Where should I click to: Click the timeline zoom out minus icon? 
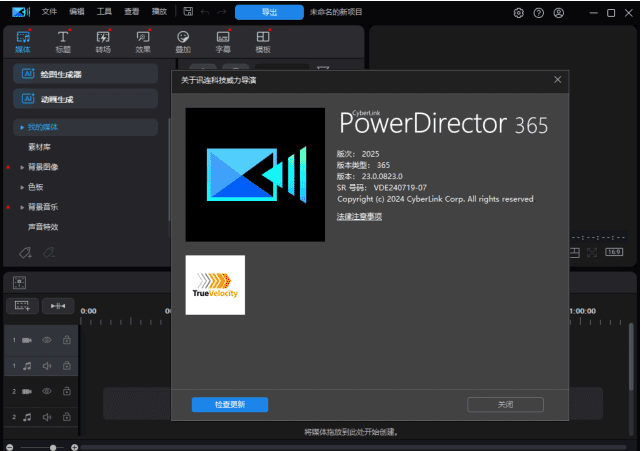point(10,447)
